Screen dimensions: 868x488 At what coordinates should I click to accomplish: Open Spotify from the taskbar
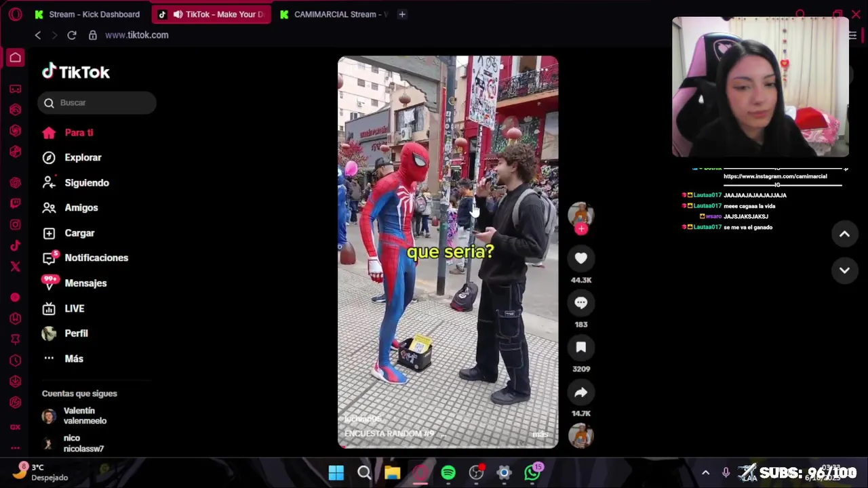pyautogui.click(x=448, y=472)
